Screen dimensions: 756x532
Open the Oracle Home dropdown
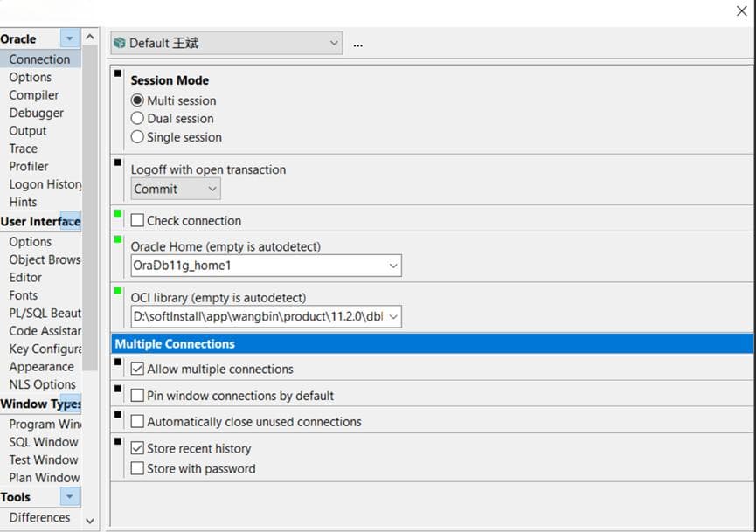[x=393, y=266]
